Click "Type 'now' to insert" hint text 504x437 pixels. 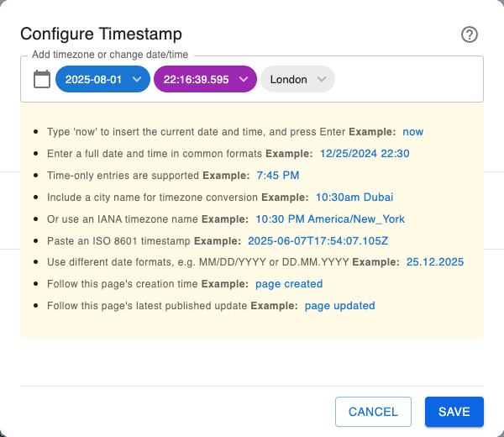click(196, 132)
